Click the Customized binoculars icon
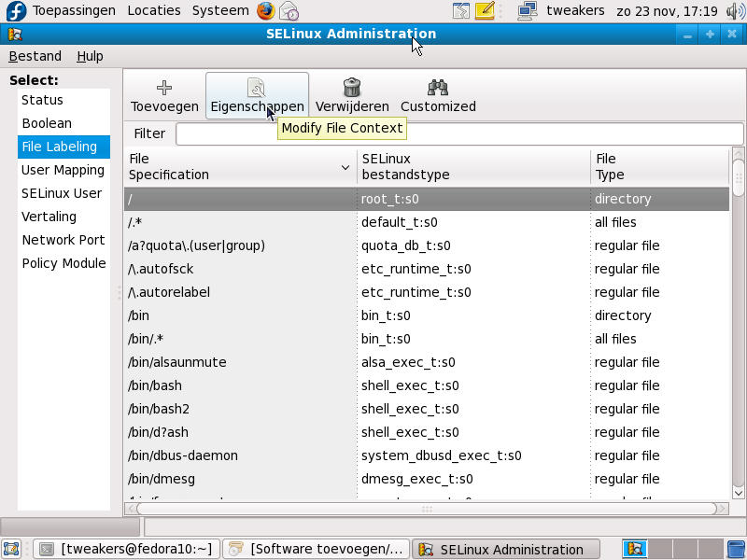Image resolution: width=747 pixels, height=560 pixels. 438,88
